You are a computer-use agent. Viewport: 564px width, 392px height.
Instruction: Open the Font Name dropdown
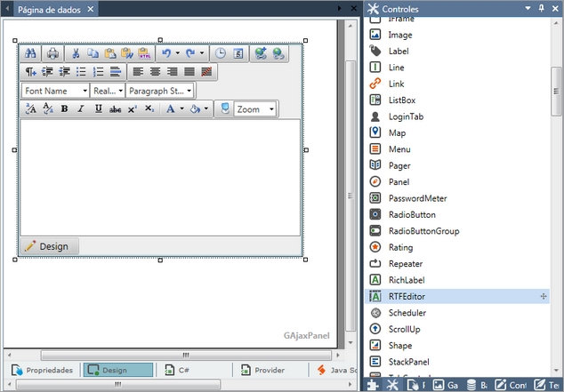[x=55, y=91]
